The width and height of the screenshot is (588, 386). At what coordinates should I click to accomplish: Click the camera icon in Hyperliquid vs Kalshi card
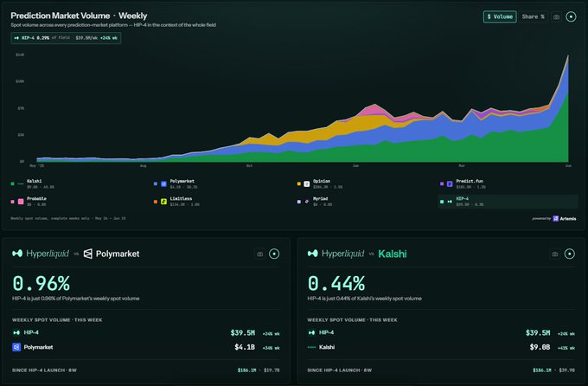(555, 254)
